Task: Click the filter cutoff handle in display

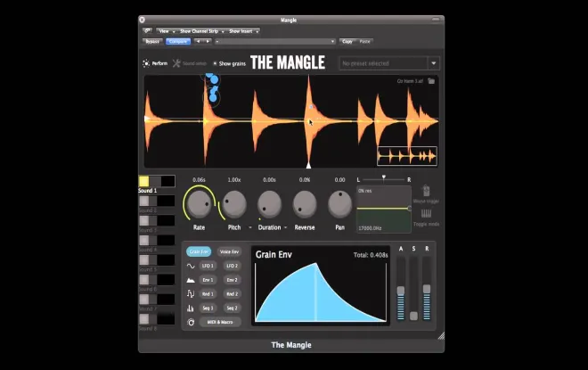Action: pos(409,209)
